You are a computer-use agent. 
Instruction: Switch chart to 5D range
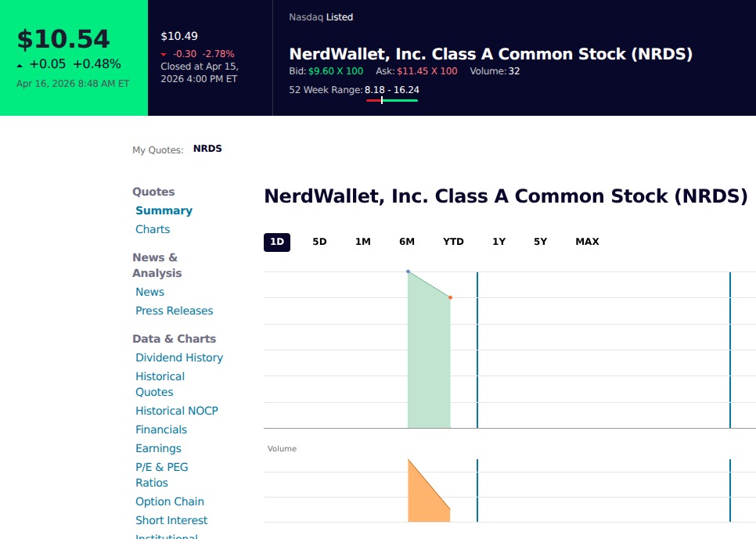[319, 242]
